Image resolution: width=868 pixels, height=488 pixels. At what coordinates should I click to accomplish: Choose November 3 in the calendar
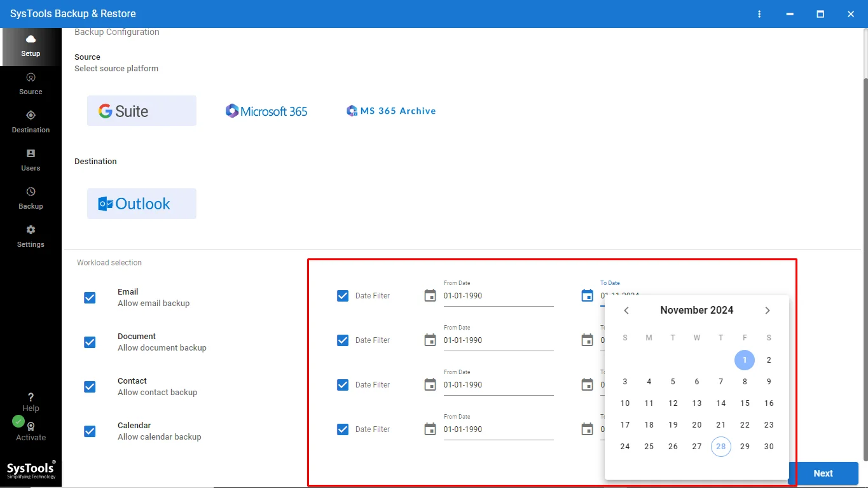click(x=625, y=382)
